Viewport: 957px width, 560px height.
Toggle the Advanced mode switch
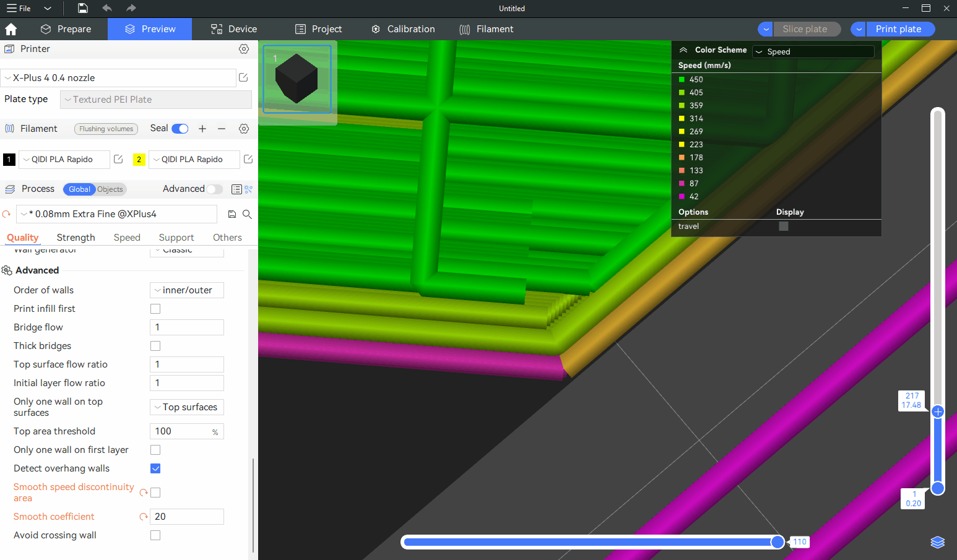[x=214, y=189]
